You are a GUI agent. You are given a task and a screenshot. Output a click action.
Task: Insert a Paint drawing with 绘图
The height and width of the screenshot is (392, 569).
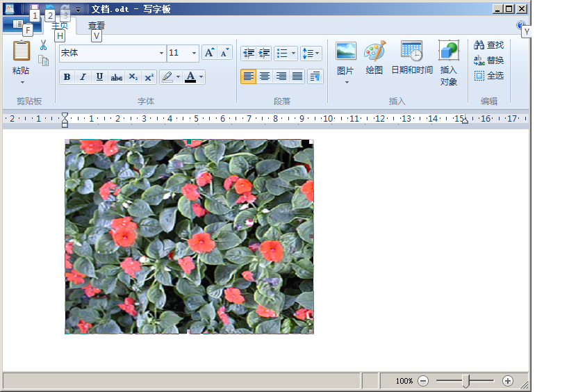click(374, 58)
